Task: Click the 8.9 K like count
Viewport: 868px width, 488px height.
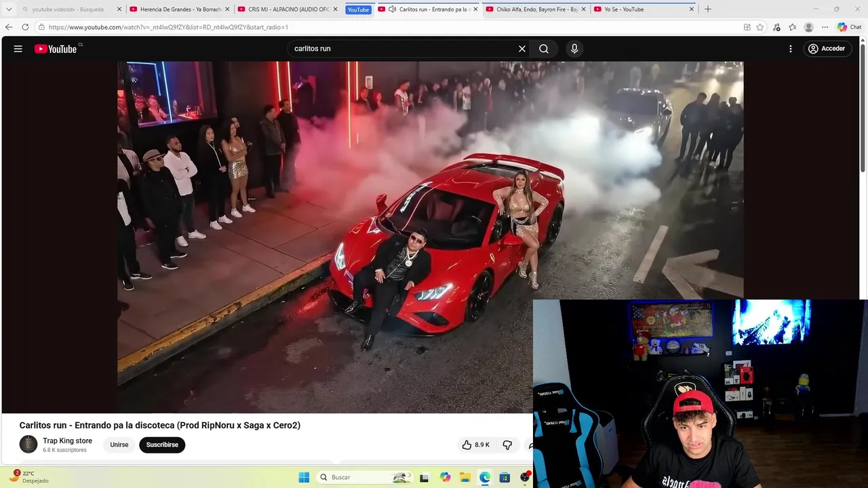Action: [482, 445]
